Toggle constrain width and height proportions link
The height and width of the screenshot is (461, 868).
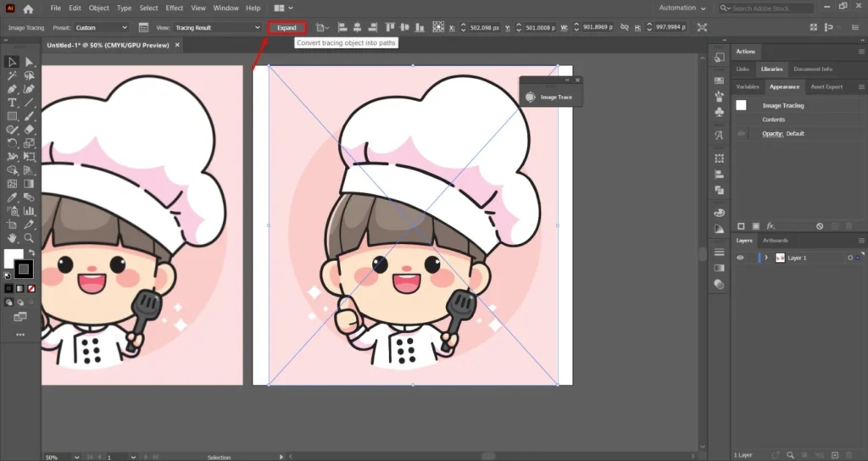[x=625, y=27]
